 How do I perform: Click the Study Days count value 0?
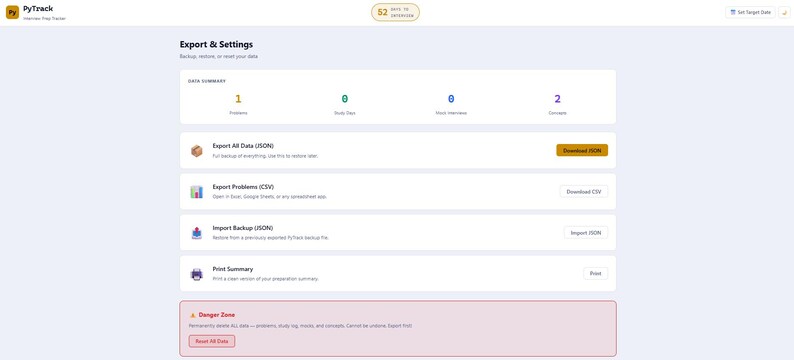click(x=344, y=99)
